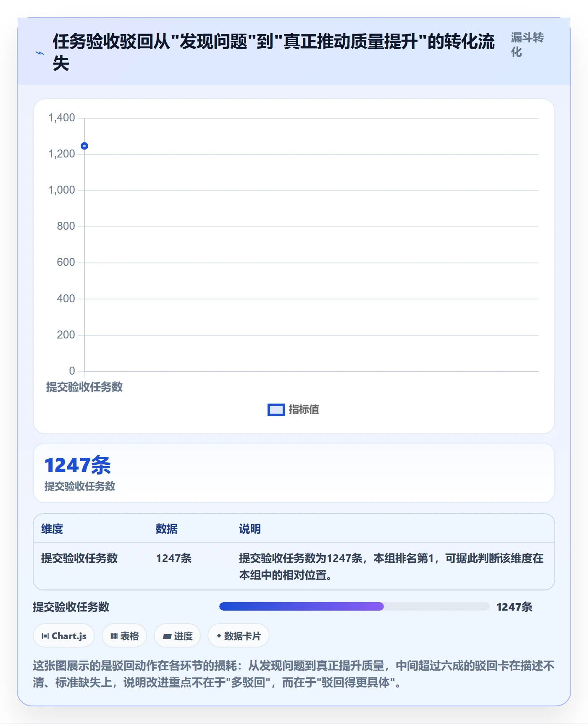Viewport: 588px width, 724px height.
Task: Click the 600 y-axis tick label
Action: (x=66, y=262)
